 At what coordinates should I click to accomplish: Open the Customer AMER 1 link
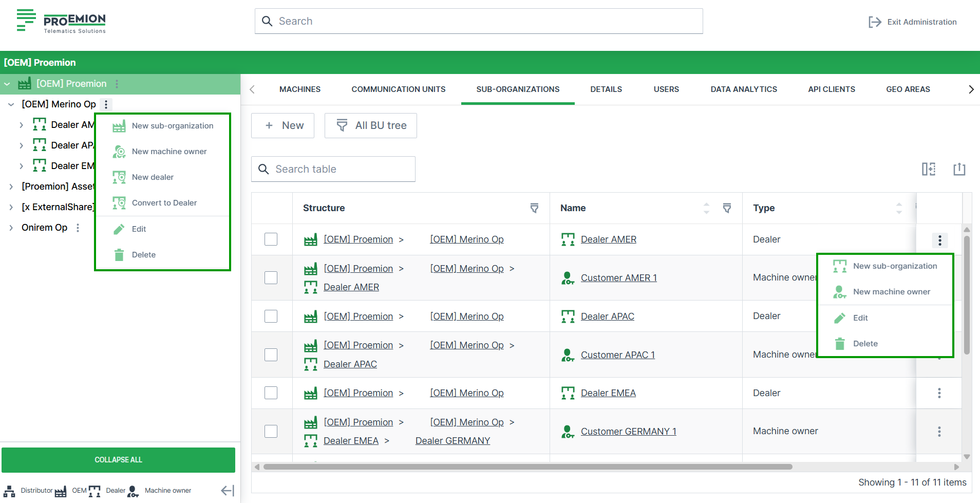point(618,278)
